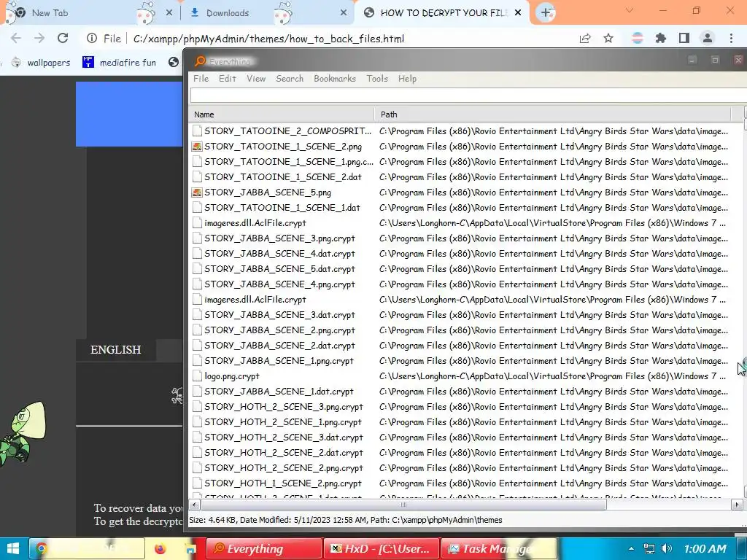Close the HOW TO DECRYPT YOUR FILES tab
Image resolution: width=747 pixels, height=560 pixels.
[x=518, y=13]
